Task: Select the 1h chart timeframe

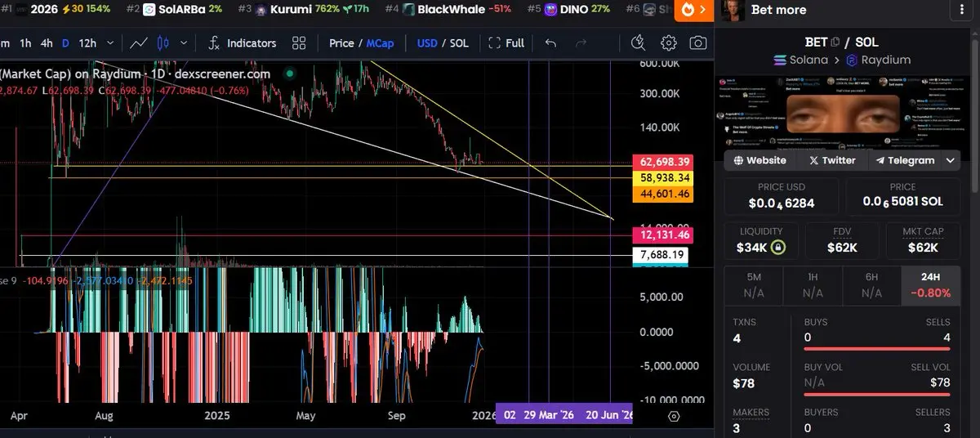Action: [26, 43]
